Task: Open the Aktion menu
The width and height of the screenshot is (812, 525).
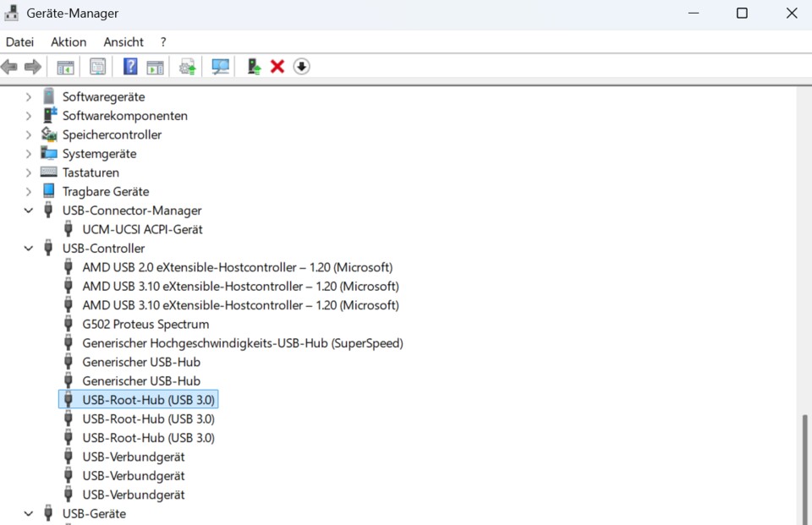Action: [x=69, y=41]
